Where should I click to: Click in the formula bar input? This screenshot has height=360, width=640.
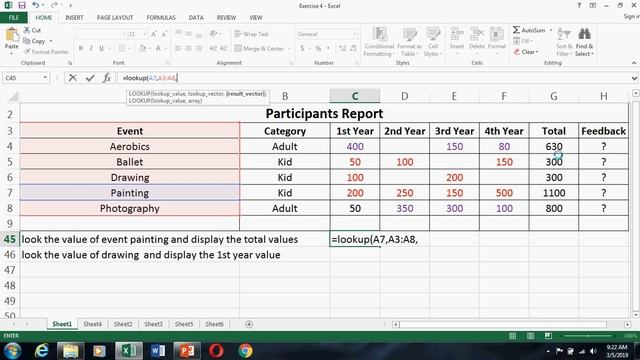373,78
